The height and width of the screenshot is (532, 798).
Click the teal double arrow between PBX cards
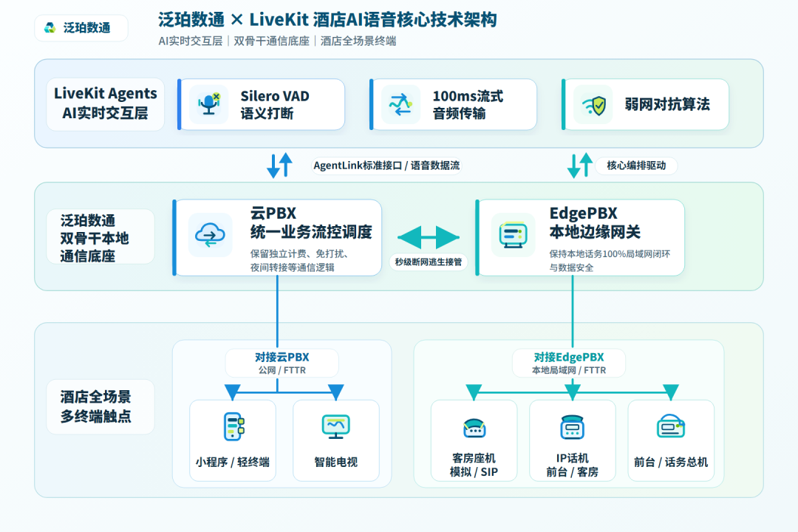429,237
